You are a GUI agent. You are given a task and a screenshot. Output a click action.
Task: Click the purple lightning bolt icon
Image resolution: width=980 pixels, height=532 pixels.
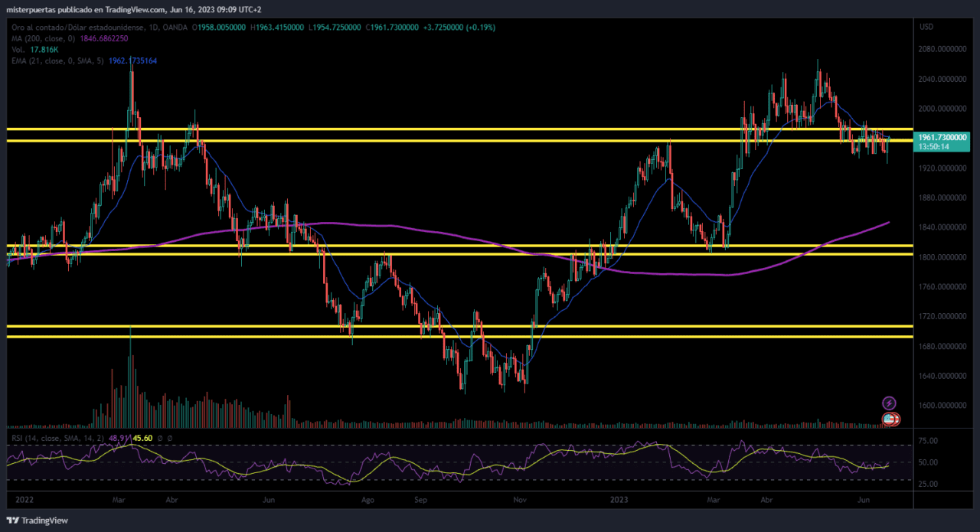(889, 403)
